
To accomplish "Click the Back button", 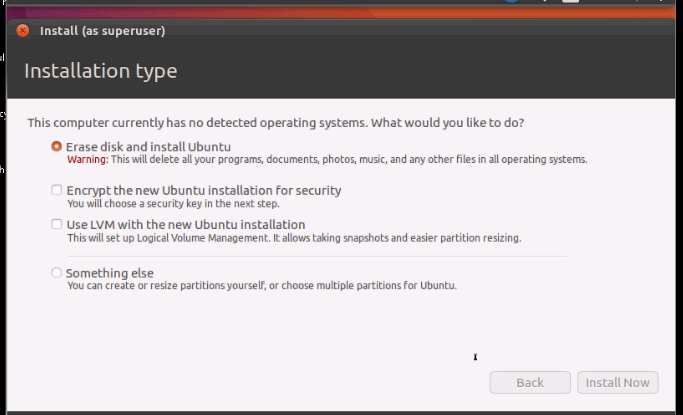I will 530,382.
